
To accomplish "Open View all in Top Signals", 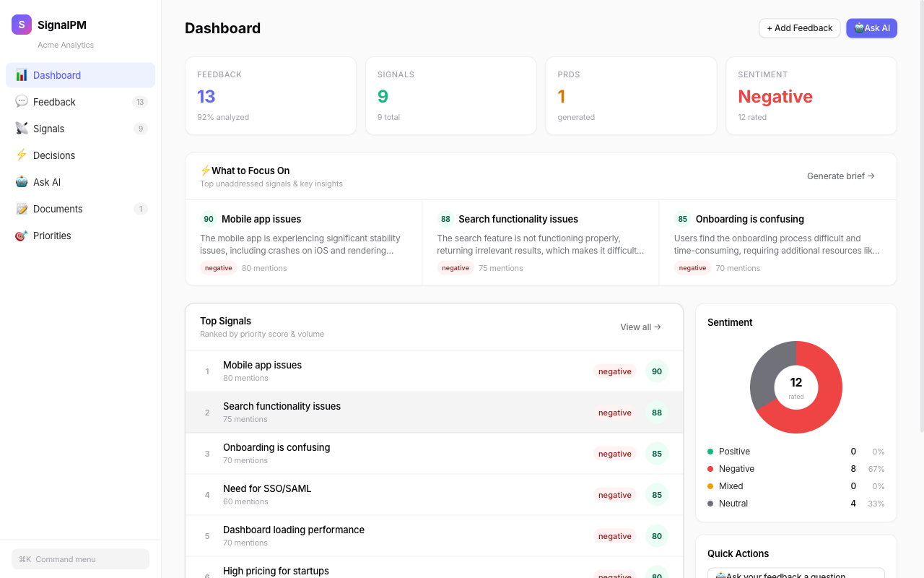I will 640,327.
